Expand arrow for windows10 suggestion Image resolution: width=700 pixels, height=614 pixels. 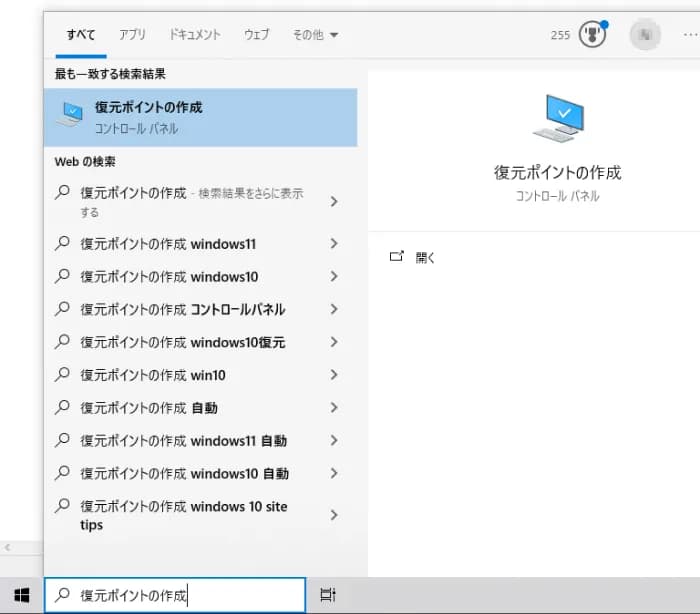(x=334, y=276)
